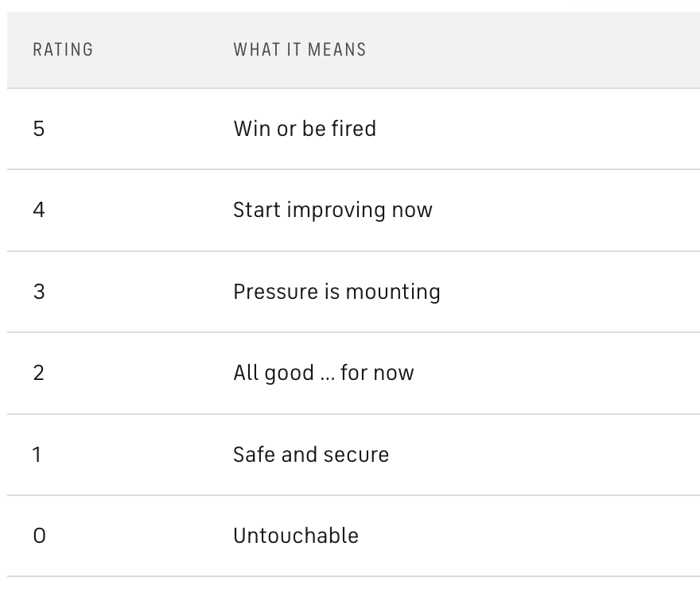Image resolution: width=700 pixels, height=593 pixels.
Task: Select the rating number 5 cell
Action: click(x=39, y=129)
